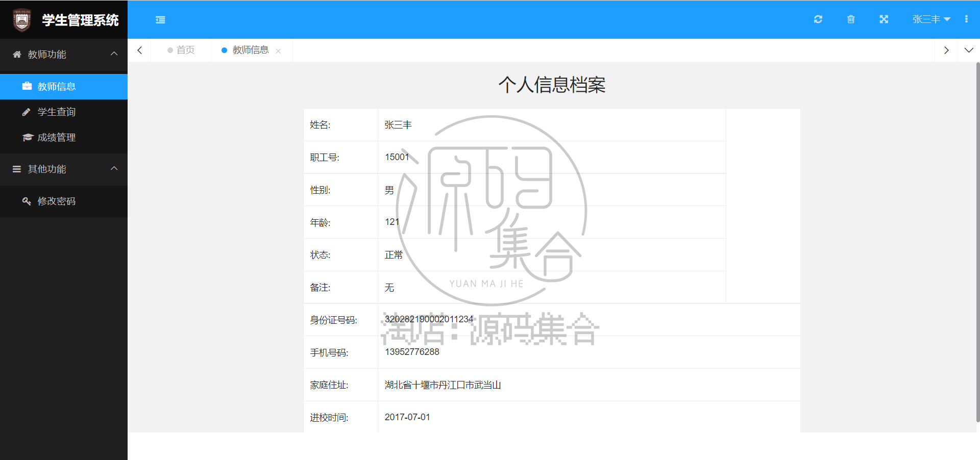Screen dimensions: 980x460
Task: Click the refresh icon in header
Action: pyautogui.click(x=818, y=19)
